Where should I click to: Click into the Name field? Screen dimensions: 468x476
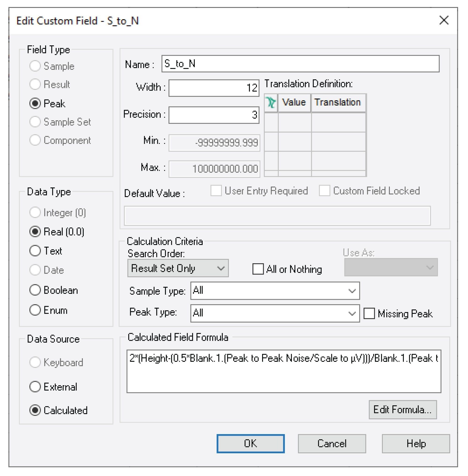[x=300, y=64]
